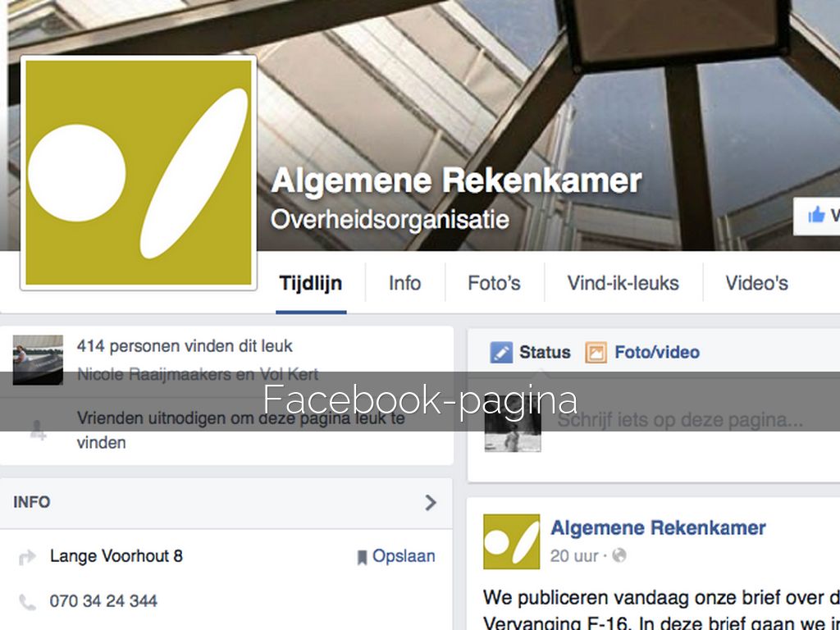Click the bookmark icon next to Opslaan
Image resolution: width=840 pixels, height=630 pixels.
coord(362,557)
